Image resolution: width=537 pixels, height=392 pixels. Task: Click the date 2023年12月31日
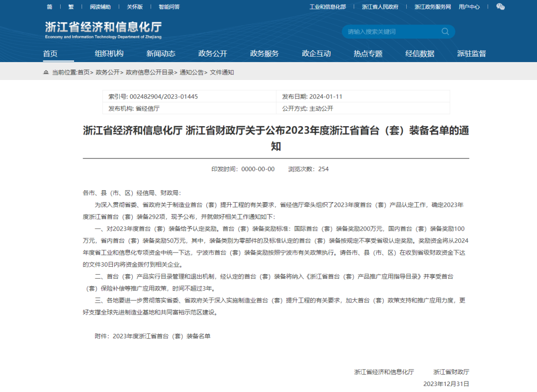click(446, 384)
